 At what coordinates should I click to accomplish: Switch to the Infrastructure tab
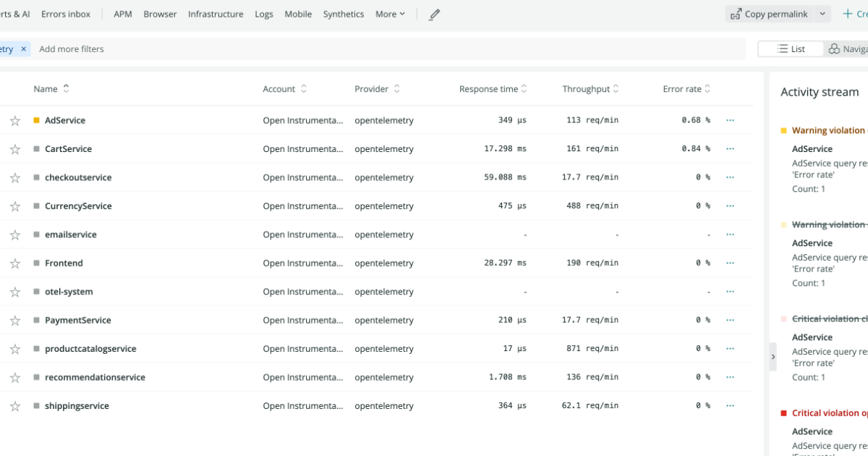pyautogui.click(x=216, y=14)
